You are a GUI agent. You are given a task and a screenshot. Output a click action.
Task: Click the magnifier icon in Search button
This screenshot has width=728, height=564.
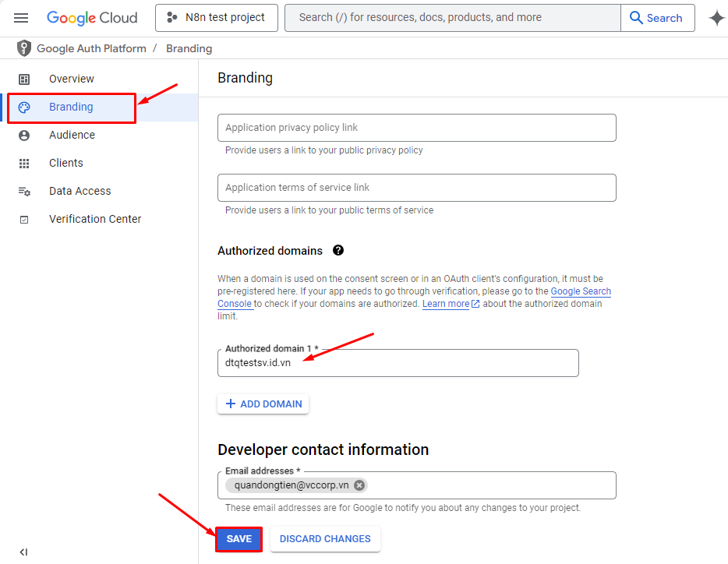tap(635, 18)
